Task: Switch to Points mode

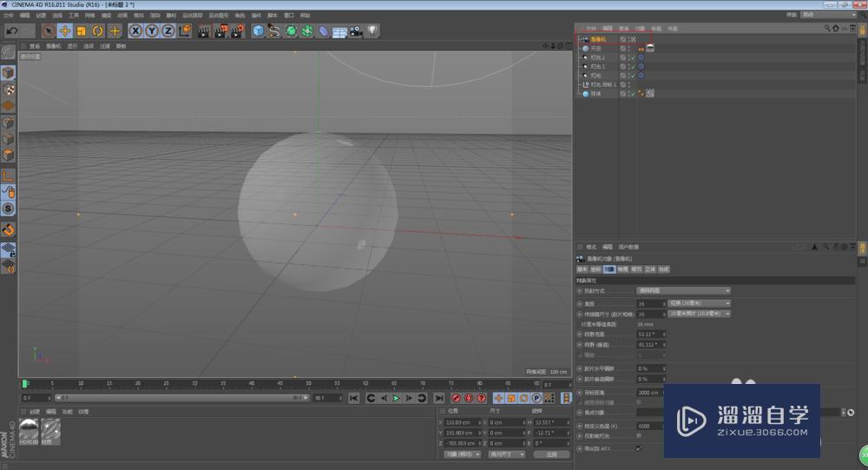Action: [x=8, y=122]
